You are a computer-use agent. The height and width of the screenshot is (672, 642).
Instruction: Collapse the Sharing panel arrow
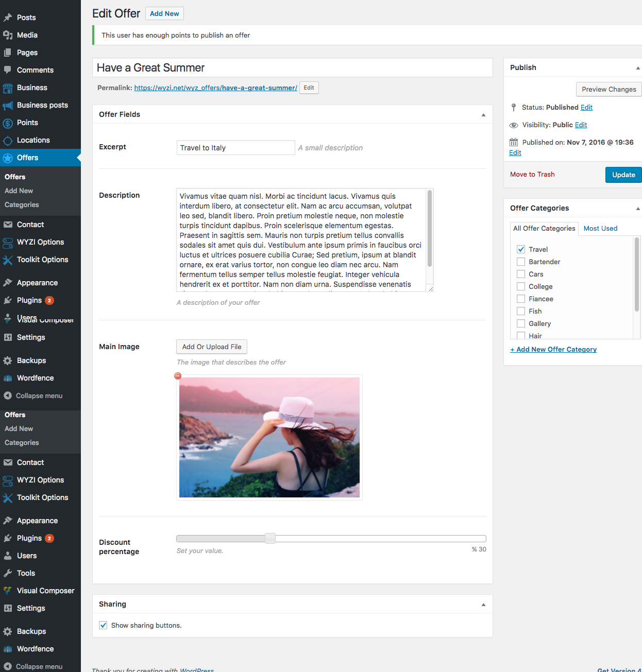[483, 605]
